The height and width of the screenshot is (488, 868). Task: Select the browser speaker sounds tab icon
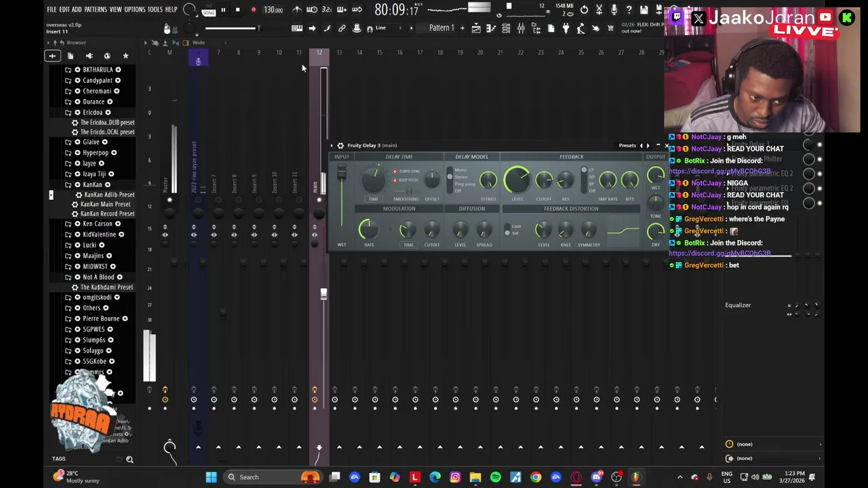89,56
